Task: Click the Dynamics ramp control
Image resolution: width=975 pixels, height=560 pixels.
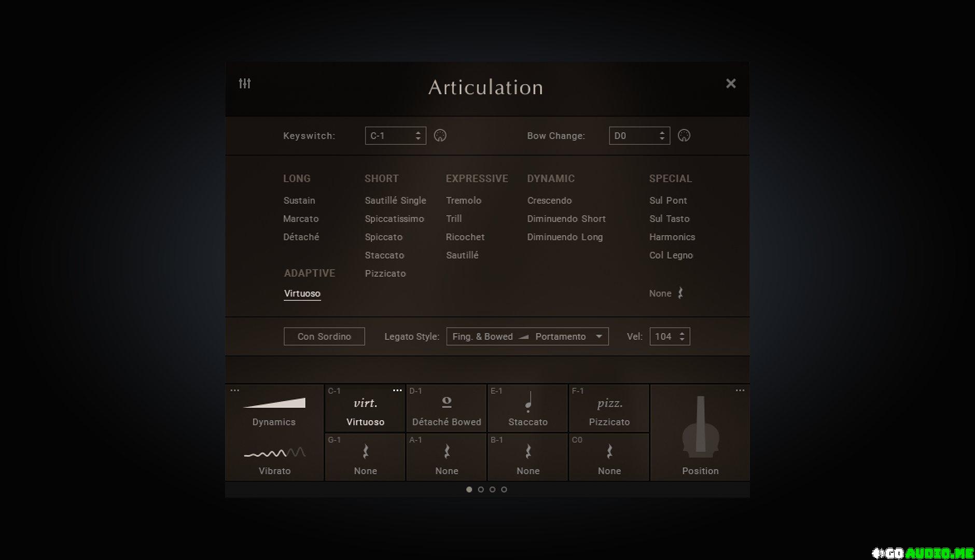Action: click(274, 409)
